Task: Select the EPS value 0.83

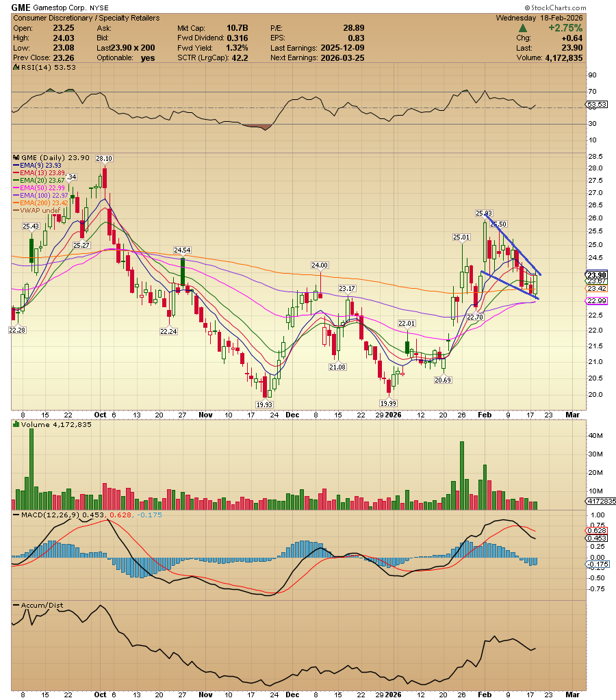Action: [357, 38]
